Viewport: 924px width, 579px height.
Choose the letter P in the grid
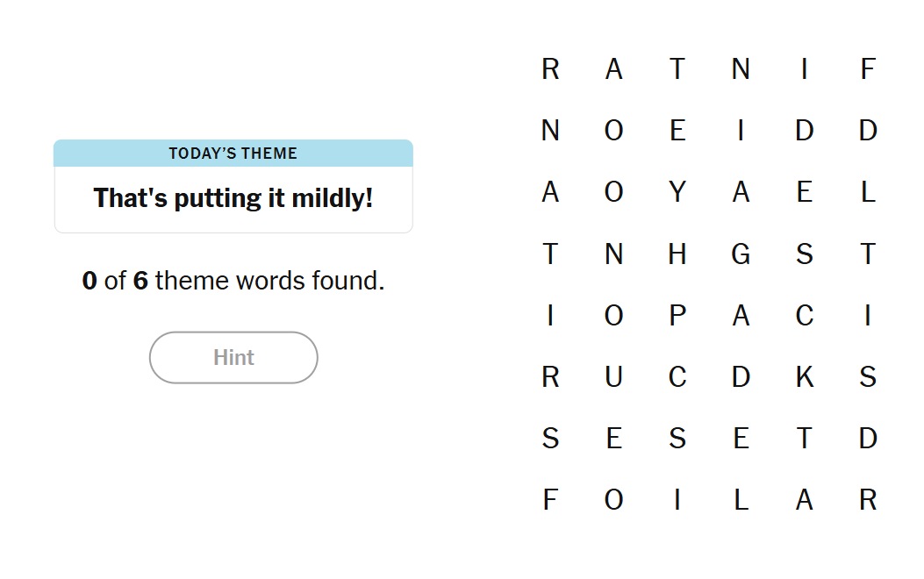point(677,315)
